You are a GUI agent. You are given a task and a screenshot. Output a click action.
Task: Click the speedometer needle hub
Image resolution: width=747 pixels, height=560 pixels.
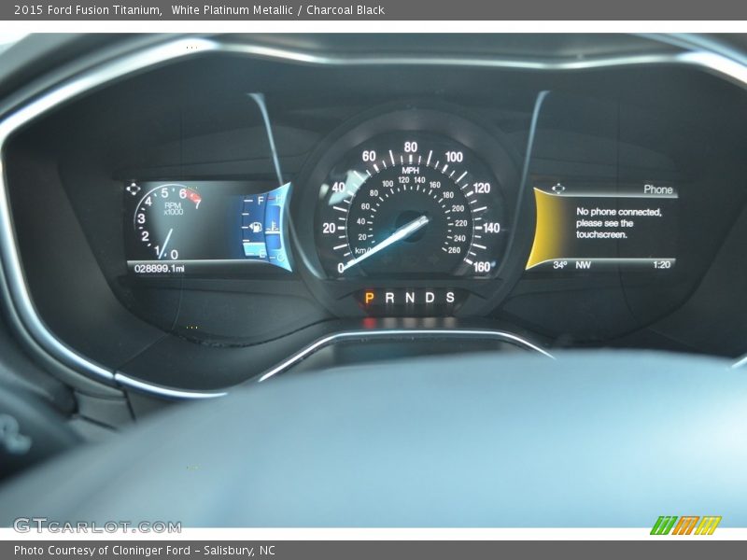click(x=411, y=225)
